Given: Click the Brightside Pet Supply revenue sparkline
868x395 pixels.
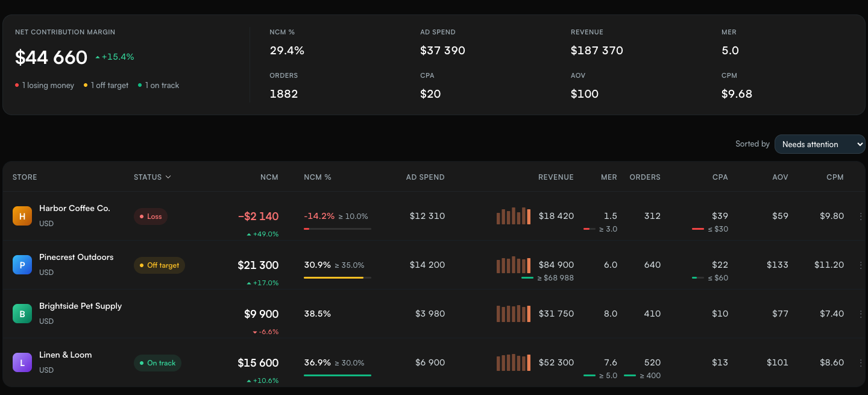Looking at the screenshot, I should tap(514, 314).
